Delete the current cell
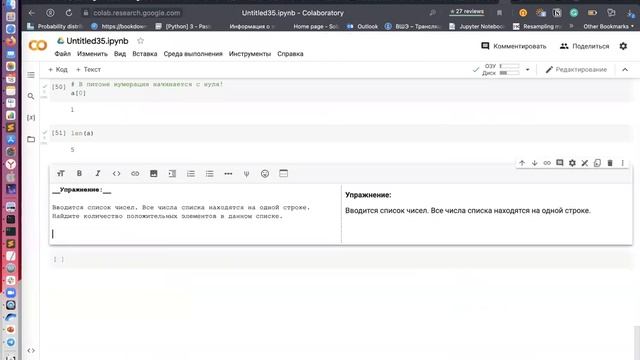 tap(610, 163)
